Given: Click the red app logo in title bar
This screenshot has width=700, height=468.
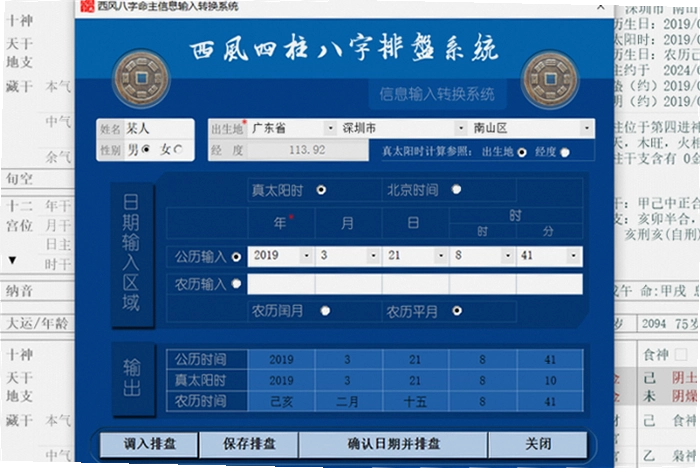Looking at the screenshot, I should [88, 6].
